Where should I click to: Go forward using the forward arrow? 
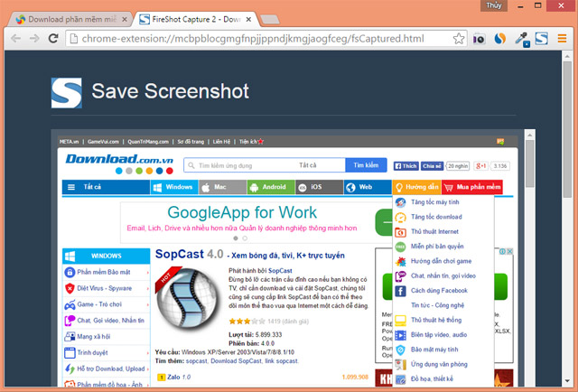pyautogui.click(x=34, y=38)
